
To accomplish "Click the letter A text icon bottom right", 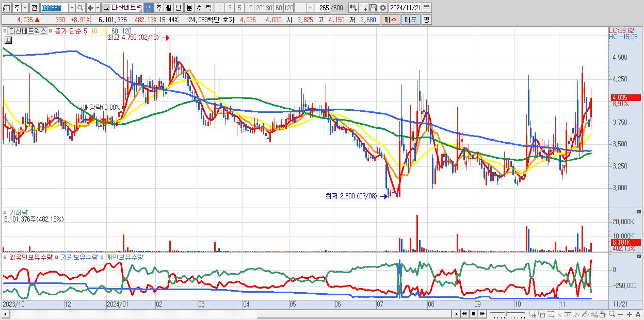I will 638,314.
